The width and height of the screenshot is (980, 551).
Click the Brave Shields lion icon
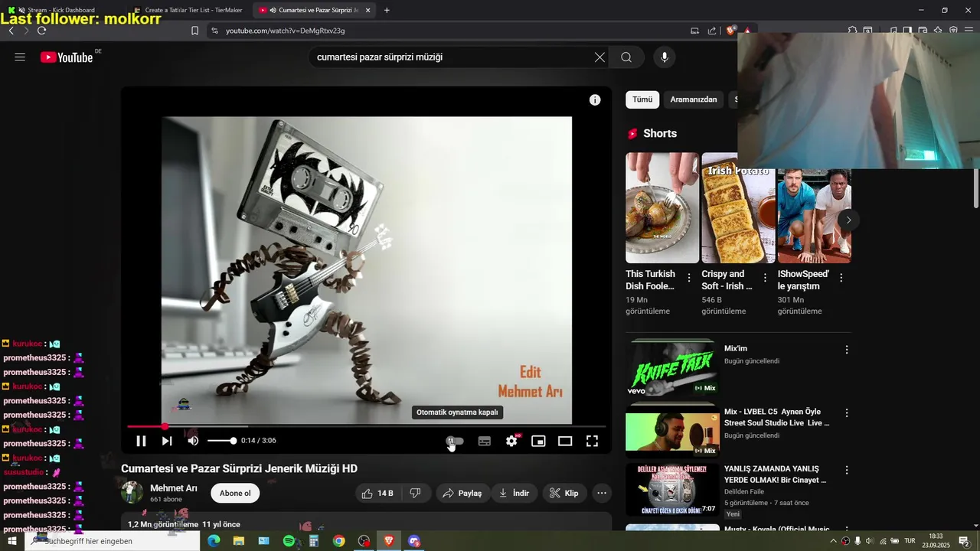(731, 31)
